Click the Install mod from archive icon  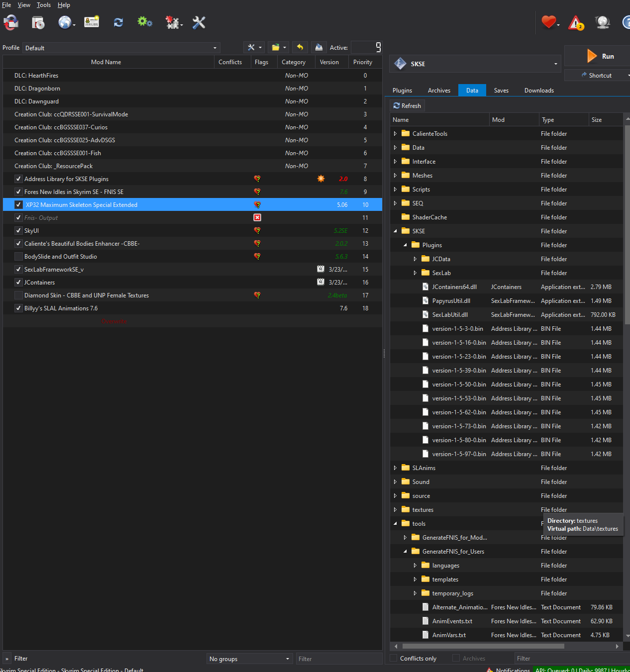(x=38, y=22)
